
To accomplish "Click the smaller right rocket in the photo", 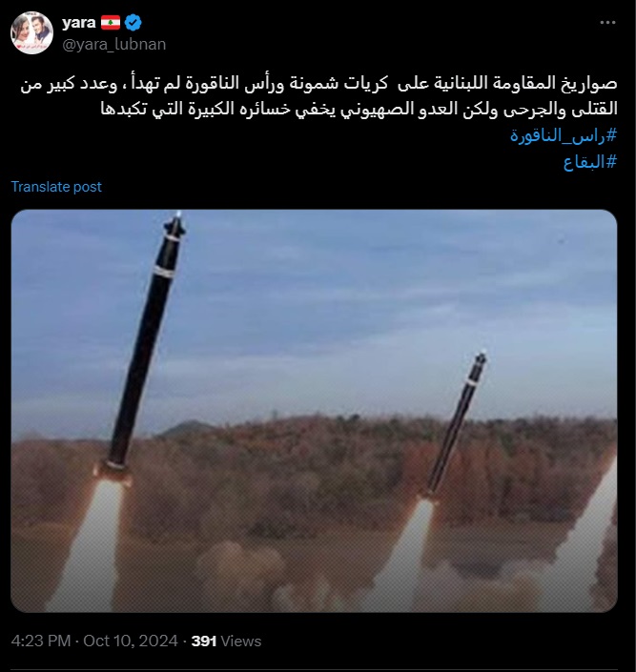I will [457, 424].
